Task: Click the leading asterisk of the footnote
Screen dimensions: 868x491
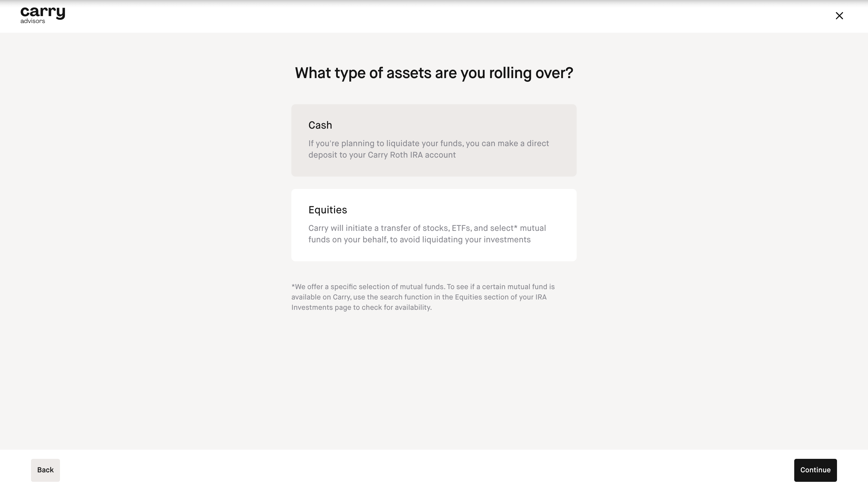Action: [293, 286]
